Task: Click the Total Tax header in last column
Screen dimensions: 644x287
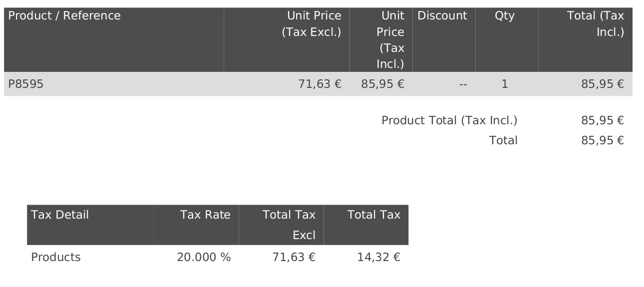Action: click(373, 215)
